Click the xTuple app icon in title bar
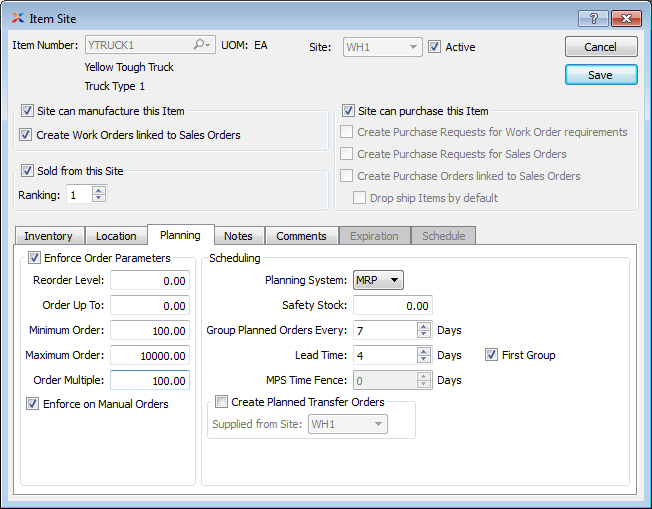Viewport: 652px width, 509px height. point(18,18)
